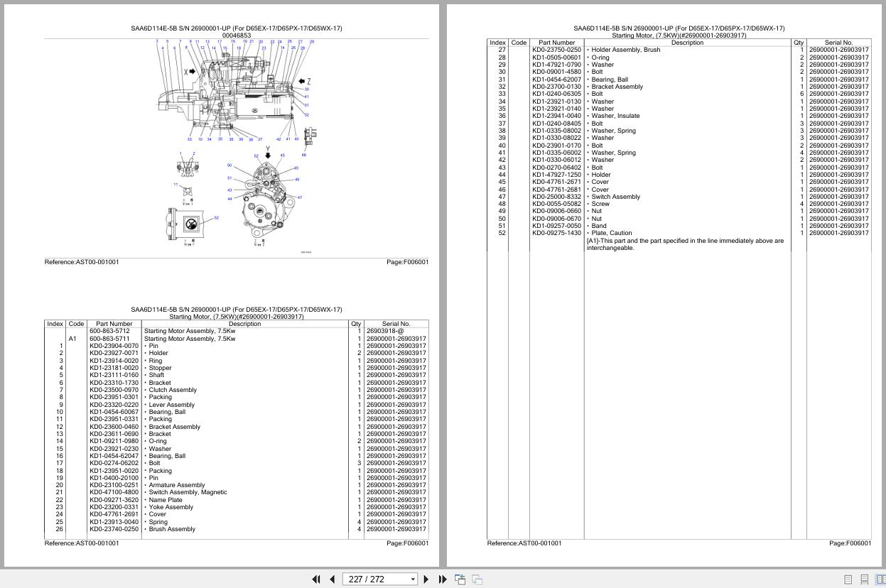The image size is (886, 588).
Task: Click Reference:AST00-001001 on right page
Action: 524,543
